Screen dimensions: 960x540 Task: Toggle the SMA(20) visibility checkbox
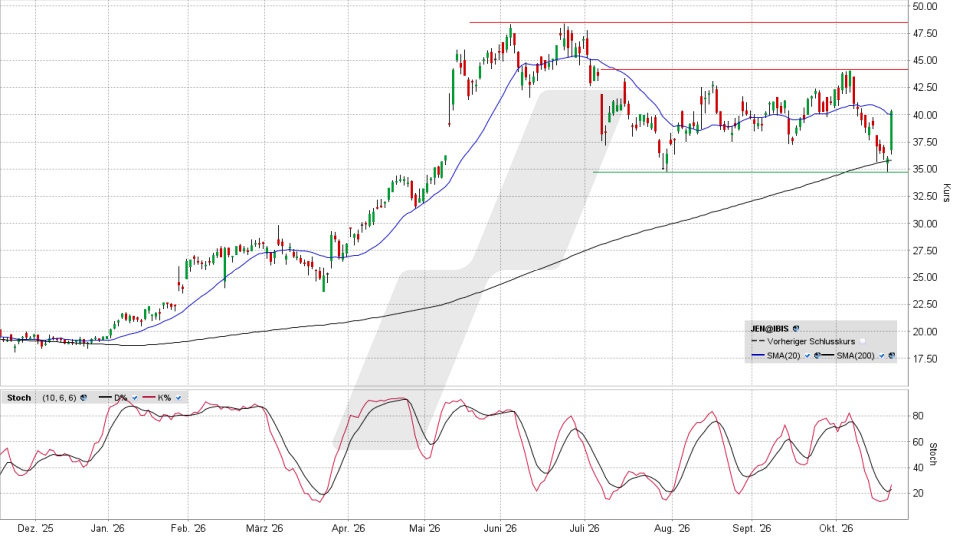pos(808,356)
